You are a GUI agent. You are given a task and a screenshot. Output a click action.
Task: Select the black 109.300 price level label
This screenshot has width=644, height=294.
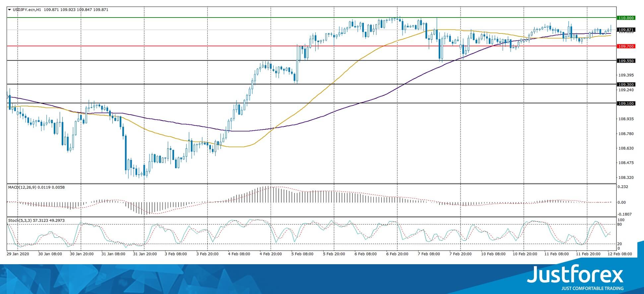click(x=626, y=84)
